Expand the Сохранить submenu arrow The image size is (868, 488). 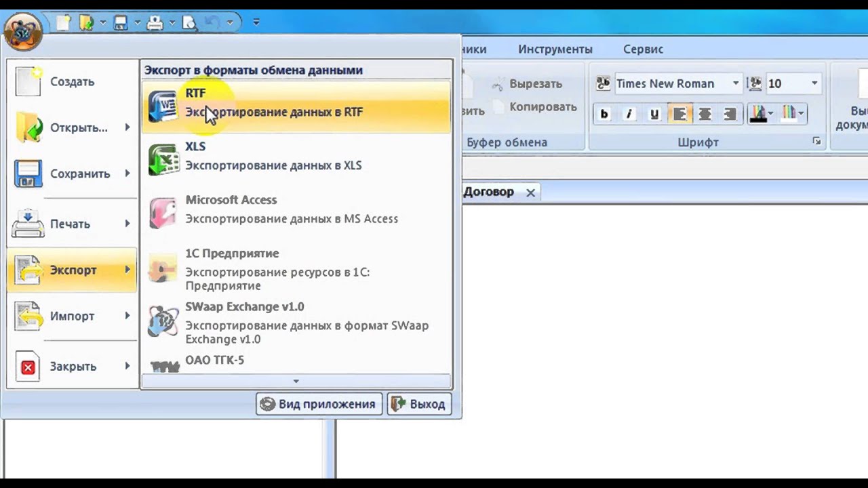(x=127, y=174)
